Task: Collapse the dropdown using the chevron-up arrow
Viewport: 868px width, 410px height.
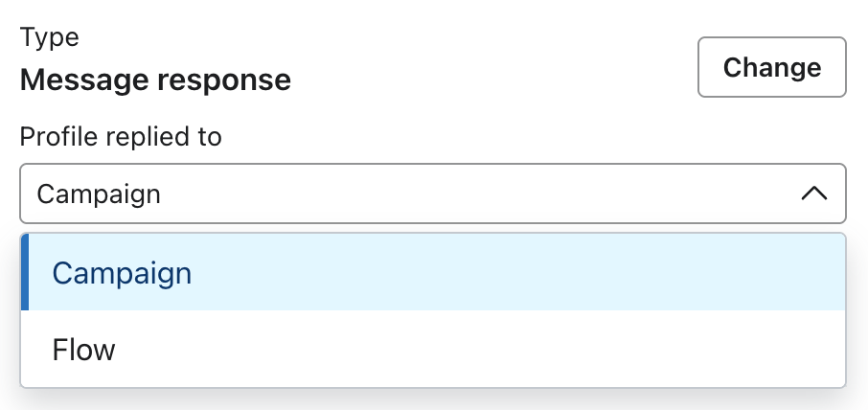Action: [812, 194]
